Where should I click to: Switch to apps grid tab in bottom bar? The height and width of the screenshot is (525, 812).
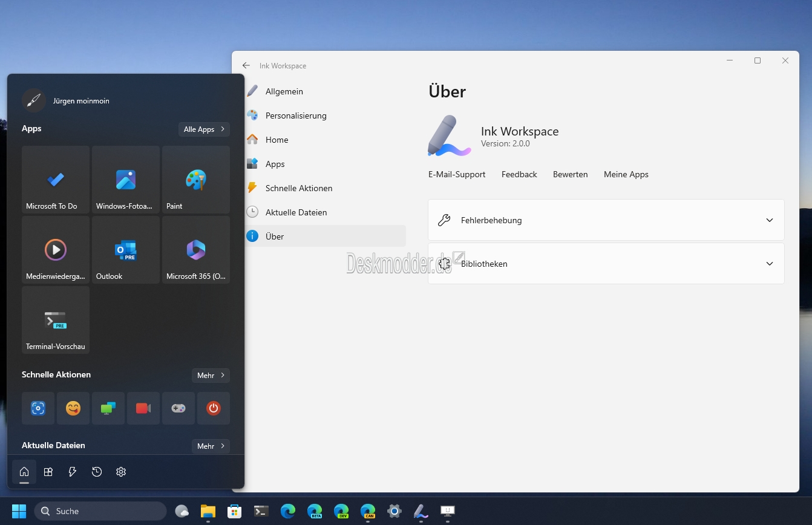pos(48,472)
